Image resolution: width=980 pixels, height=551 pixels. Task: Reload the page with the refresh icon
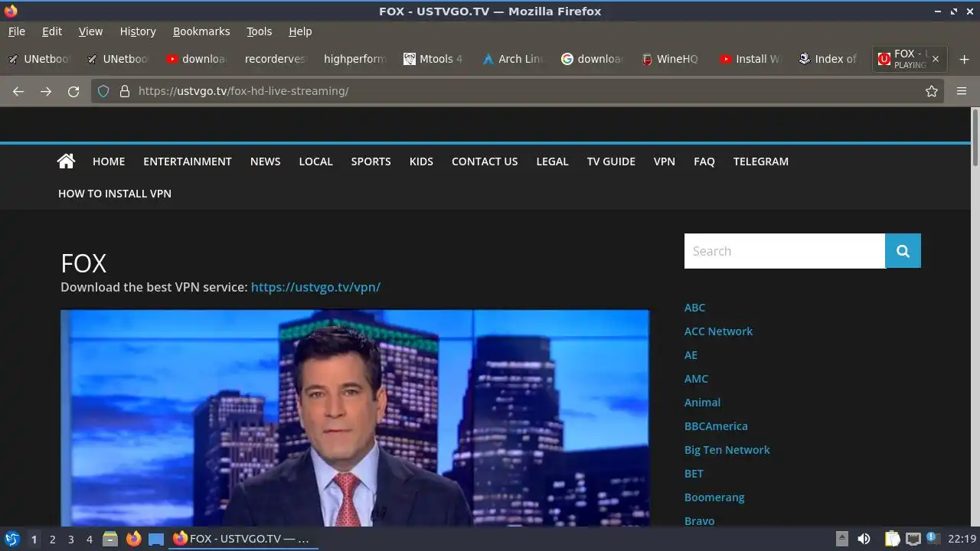tap(73, 91)
